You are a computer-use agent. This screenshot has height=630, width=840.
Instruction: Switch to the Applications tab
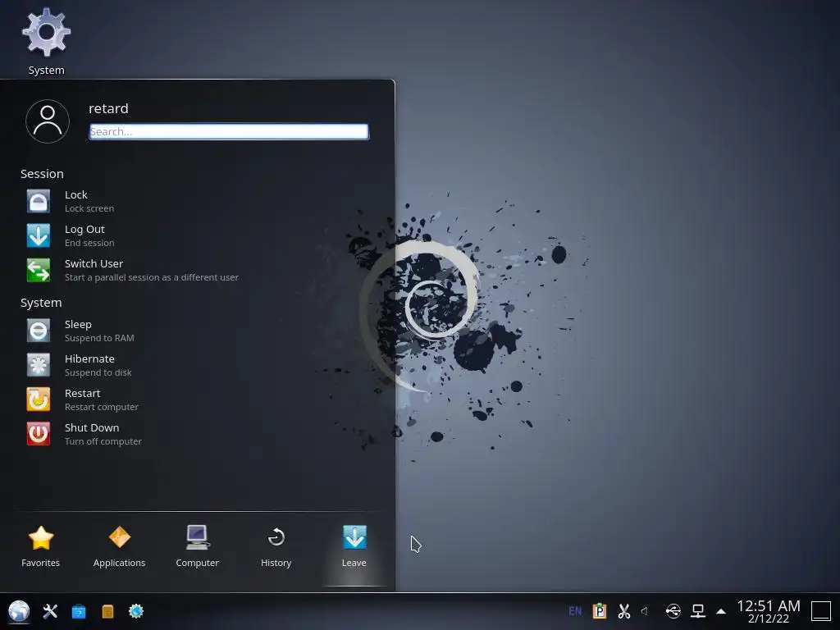(x=119, y=546)
